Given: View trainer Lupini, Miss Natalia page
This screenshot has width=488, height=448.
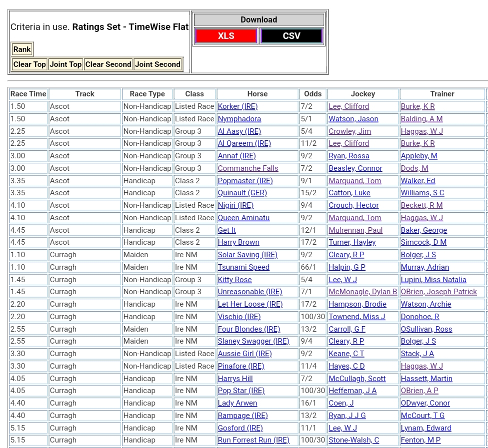Looking at the screenshot, I should [x=433, y=280].
